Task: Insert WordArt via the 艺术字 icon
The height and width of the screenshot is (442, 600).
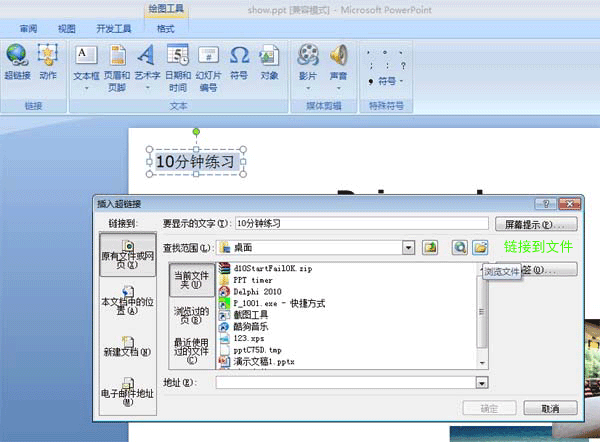Action: [147, 64]
